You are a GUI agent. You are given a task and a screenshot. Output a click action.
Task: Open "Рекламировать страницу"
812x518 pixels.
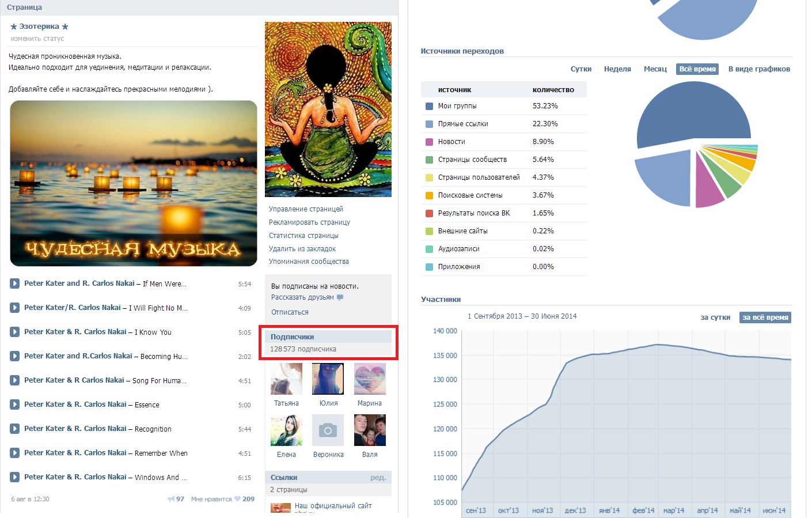click(309, 222)
